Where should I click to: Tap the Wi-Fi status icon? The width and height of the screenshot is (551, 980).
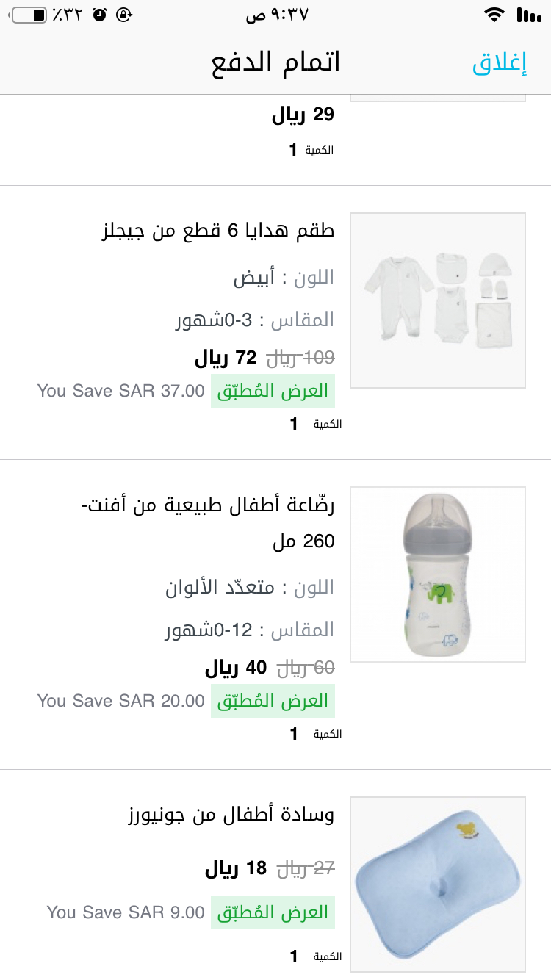[x=494, y=15]
